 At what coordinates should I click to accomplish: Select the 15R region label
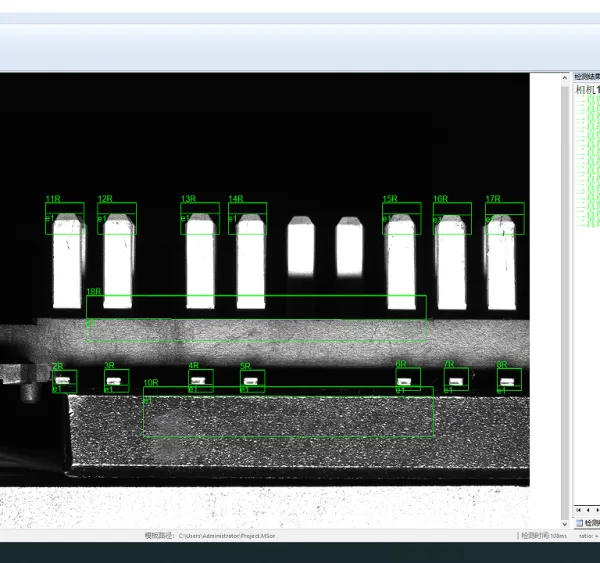390,199
